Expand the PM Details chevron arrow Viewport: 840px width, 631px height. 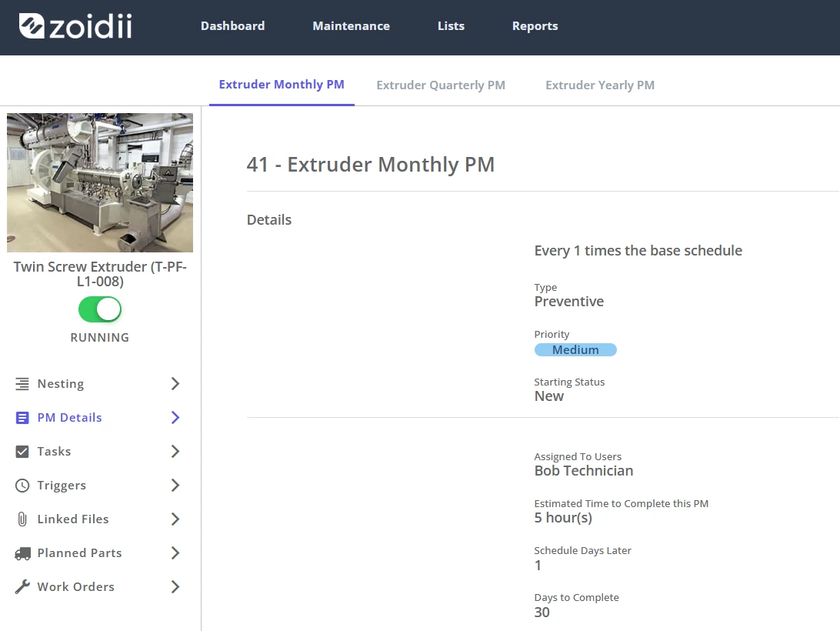(x=175, y=417)
